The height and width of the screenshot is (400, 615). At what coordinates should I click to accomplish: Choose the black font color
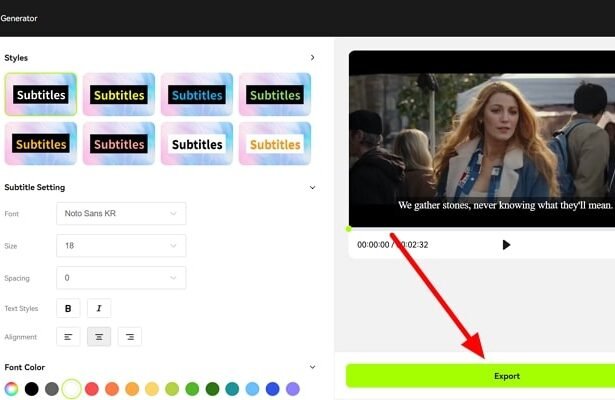click(x=32, y=389)
